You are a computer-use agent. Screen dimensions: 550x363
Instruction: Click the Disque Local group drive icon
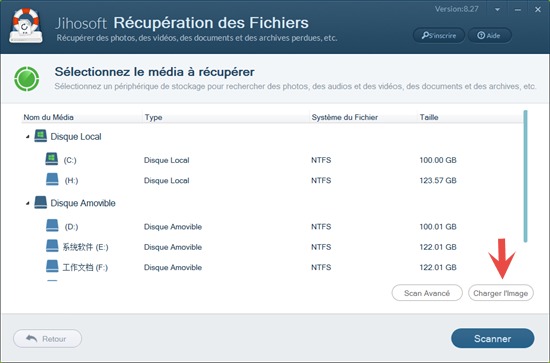[41, 136]
